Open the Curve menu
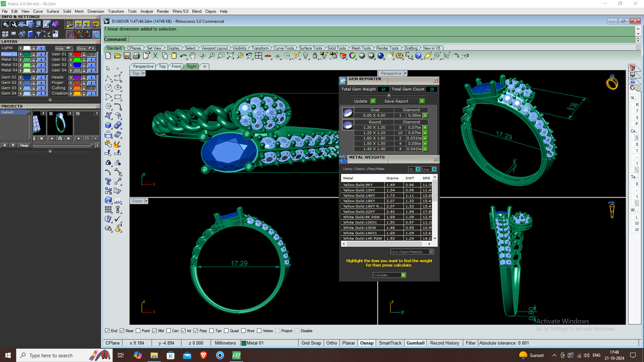The image size is (644, 362). [38, 11]
